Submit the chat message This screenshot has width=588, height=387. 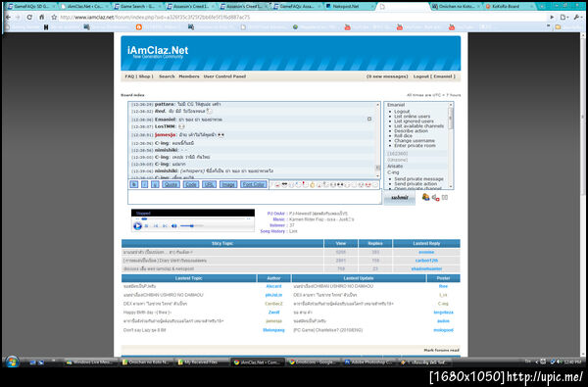click(x=400, y=198)
